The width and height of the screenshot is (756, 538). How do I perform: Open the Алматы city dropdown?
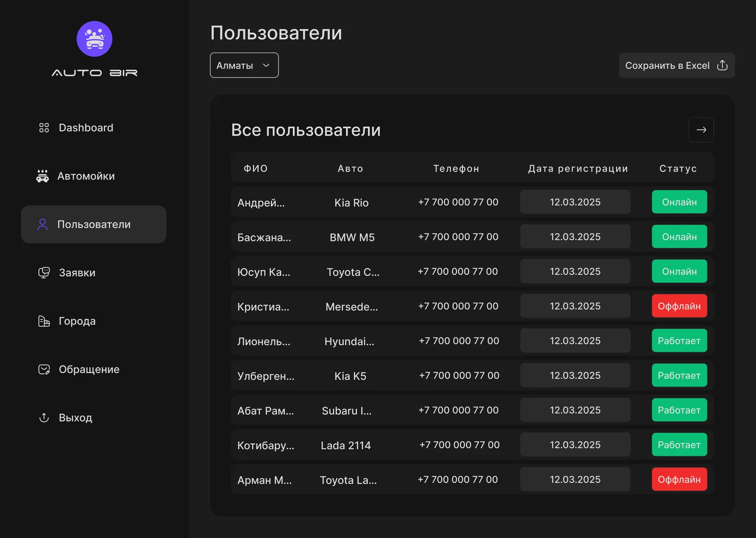click(x=244, y=65)
